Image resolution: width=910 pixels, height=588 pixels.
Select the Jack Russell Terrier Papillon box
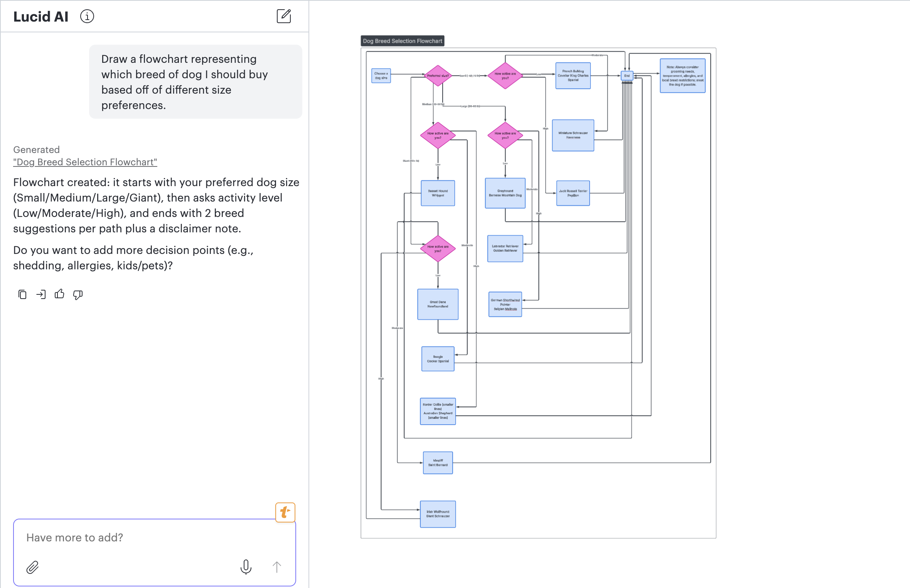(x=573, y=193)
